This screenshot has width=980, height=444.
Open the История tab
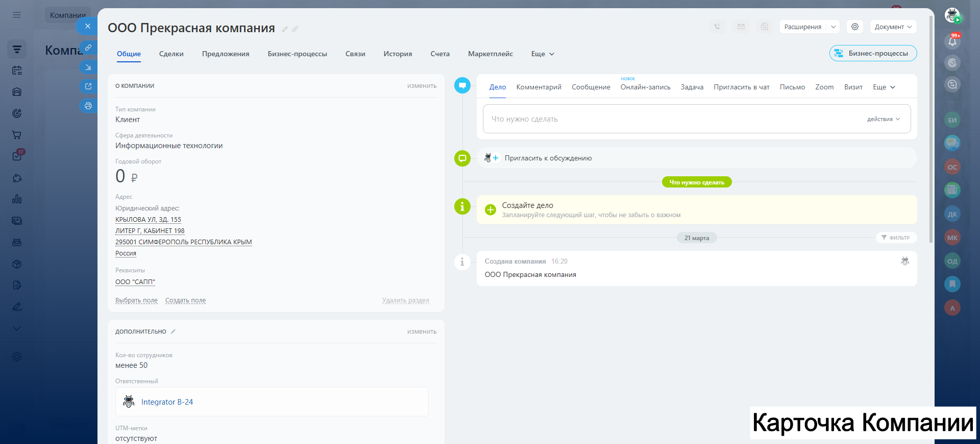tap(397, 54)
